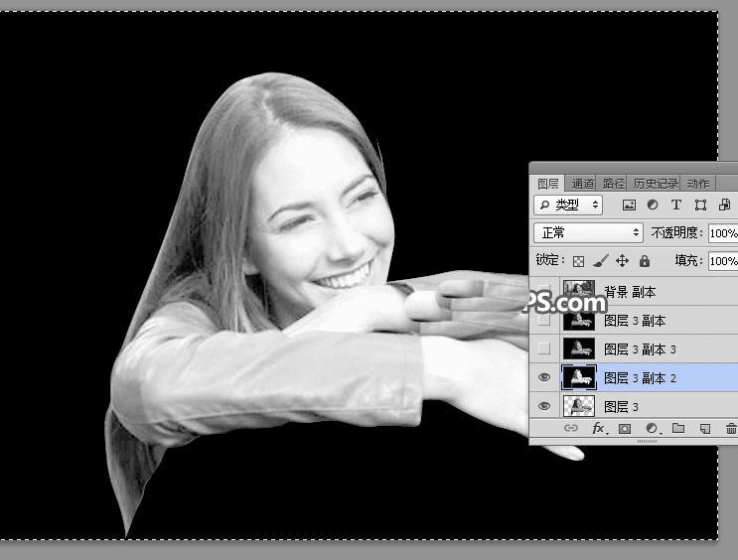Lock position move icon
The image size is (738, 560).
pos(622,261)
